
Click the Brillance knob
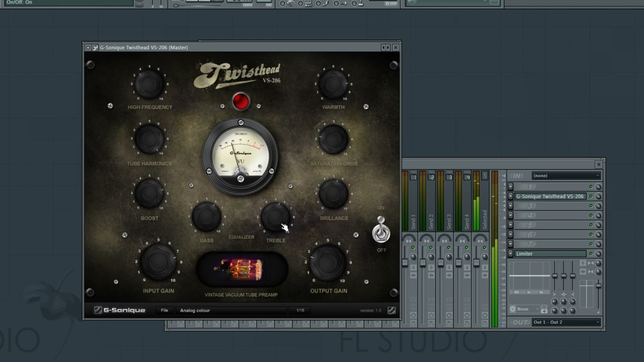pos(333,194)
